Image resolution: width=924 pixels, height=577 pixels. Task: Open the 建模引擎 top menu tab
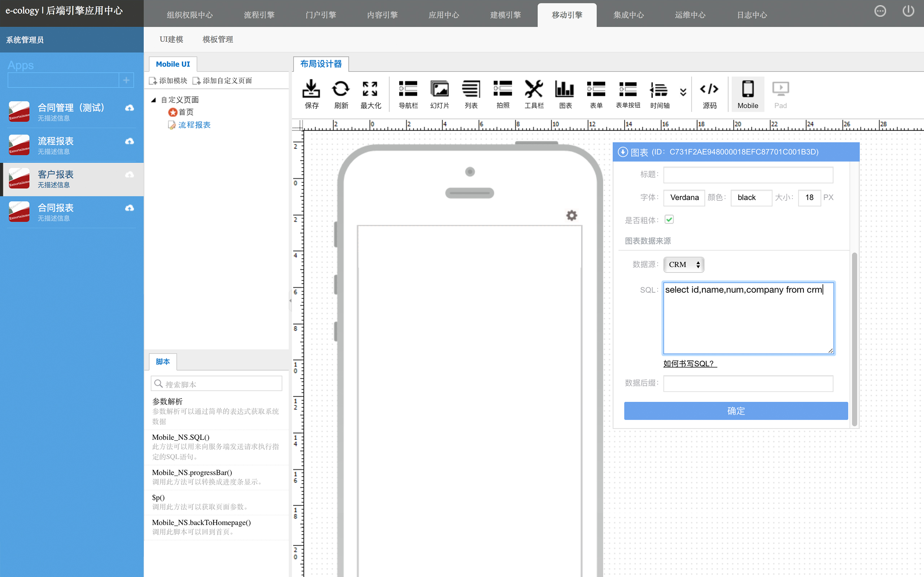click(505, 15)
